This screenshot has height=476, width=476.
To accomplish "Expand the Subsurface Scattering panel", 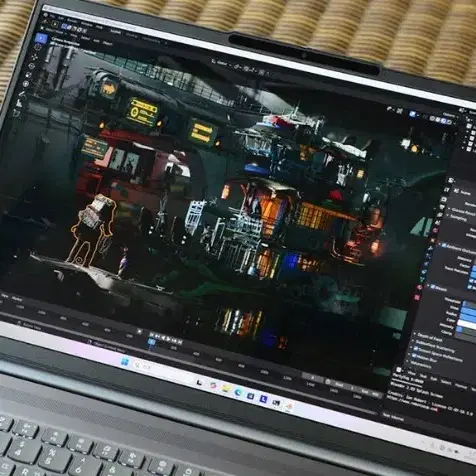I will 434,345.
